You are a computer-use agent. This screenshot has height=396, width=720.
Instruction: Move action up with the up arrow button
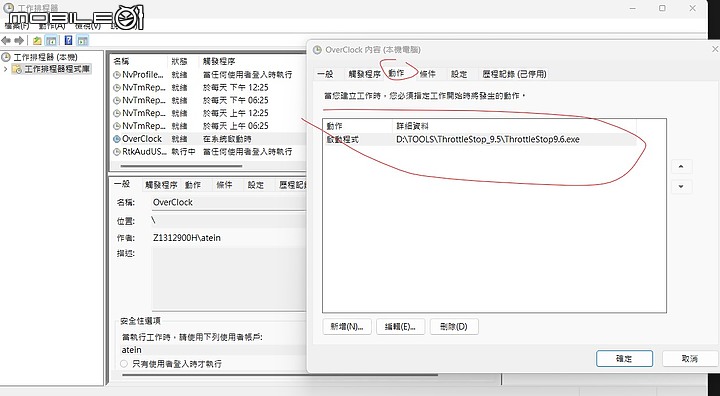[681, 167]
